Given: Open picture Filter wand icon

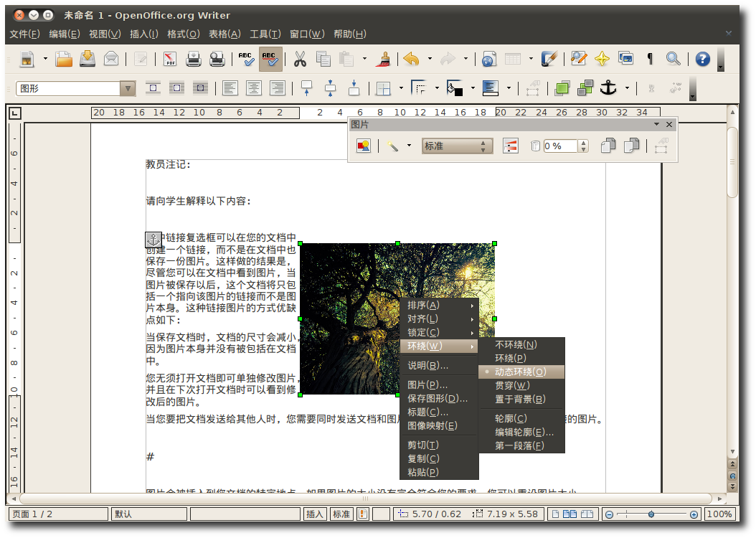Looking at the screenshot, I should 393,146.
